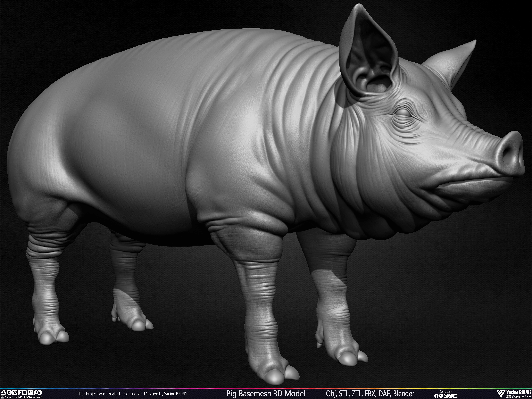Open the Facebook contact icon
The height and width of the screenshot is (399, 532).
(437, 396)
